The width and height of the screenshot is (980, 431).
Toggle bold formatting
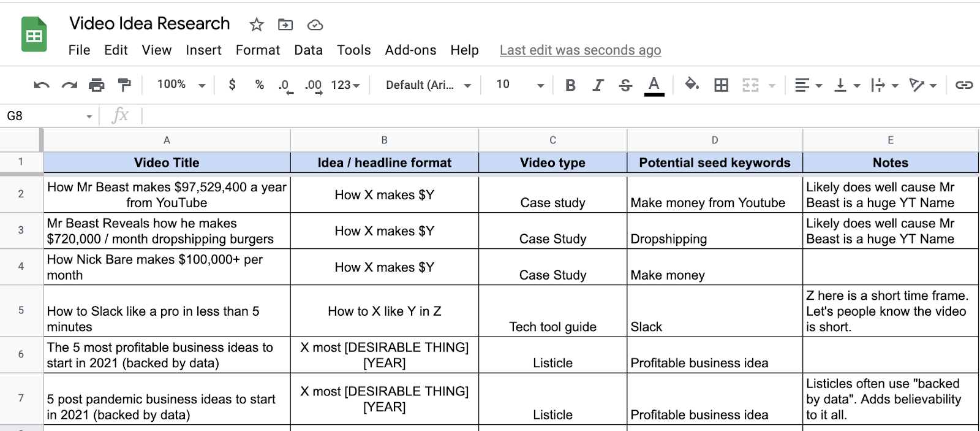(x=570, y=85)
